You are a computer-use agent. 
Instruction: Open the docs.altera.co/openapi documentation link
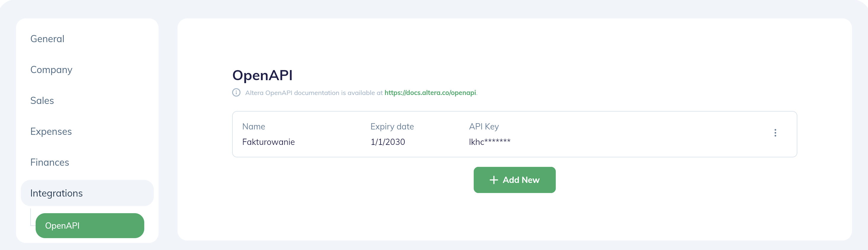click(430, 93)
